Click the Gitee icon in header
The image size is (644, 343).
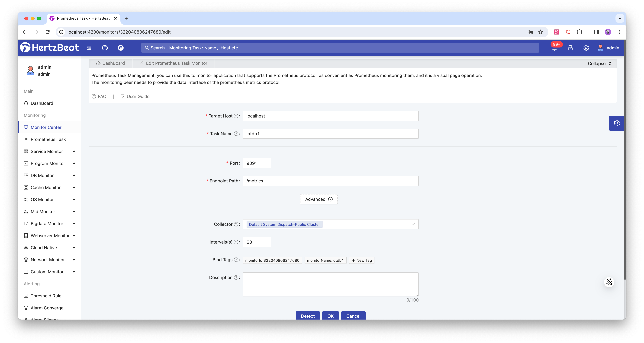pos(121,48)
